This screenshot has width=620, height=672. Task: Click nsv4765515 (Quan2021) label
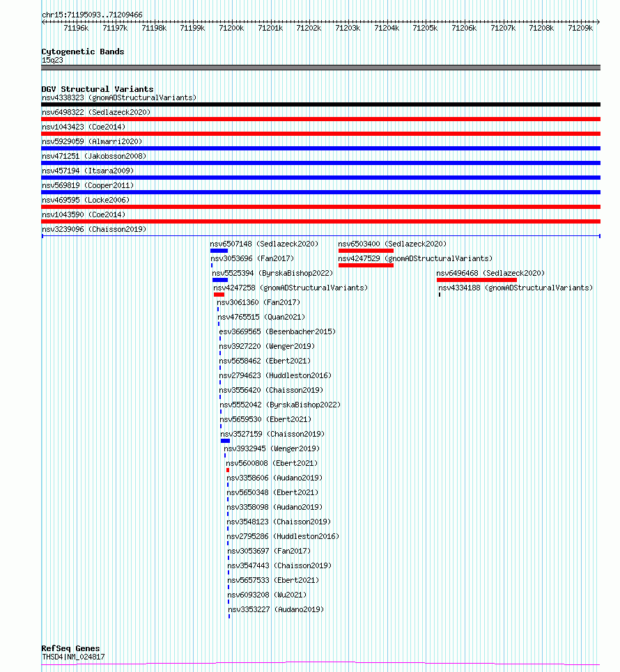pyautogui.click(x=261, y=317)
